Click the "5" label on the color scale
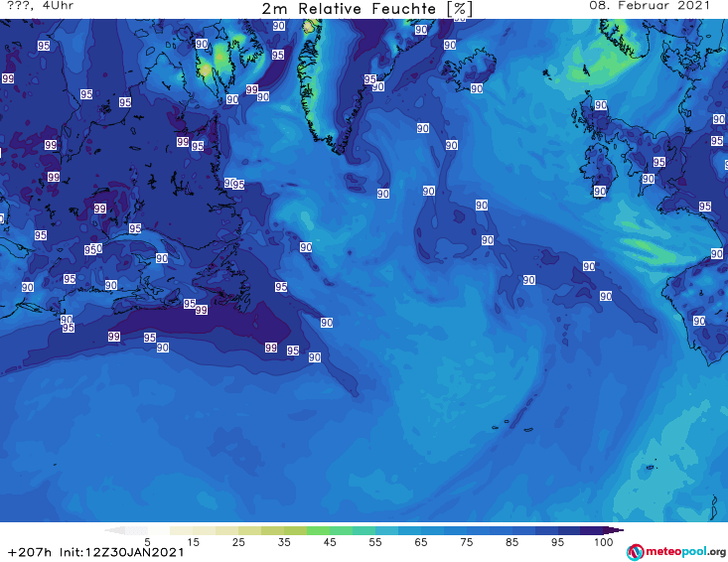This screenshot has width=728, height=562. point(147,542)
